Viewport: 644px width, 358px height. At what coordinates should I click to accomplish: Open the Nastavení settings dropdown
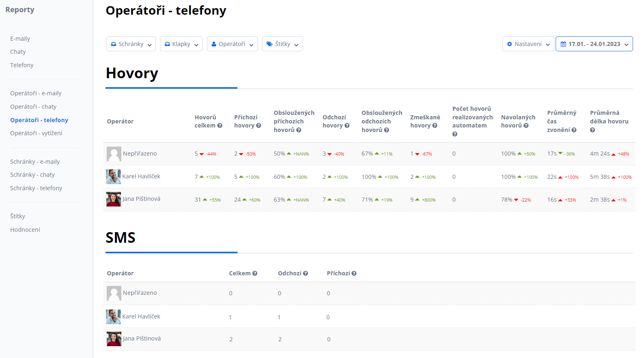point(528,44)
